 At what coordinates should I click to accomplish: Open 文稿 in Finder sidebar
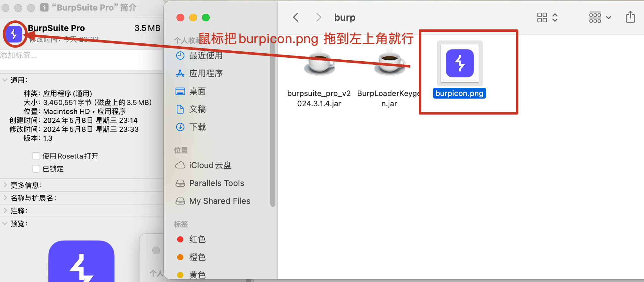[198, 109]
